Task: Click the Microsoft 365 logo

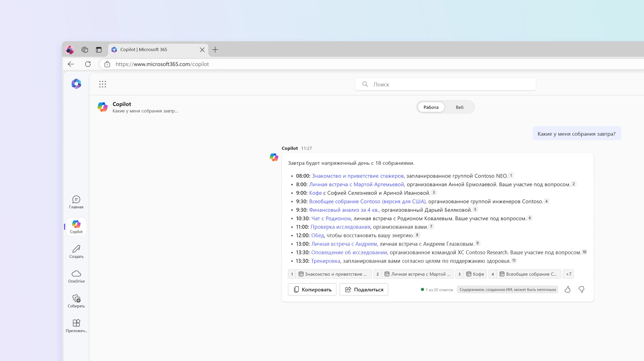Action: point(76,84)
